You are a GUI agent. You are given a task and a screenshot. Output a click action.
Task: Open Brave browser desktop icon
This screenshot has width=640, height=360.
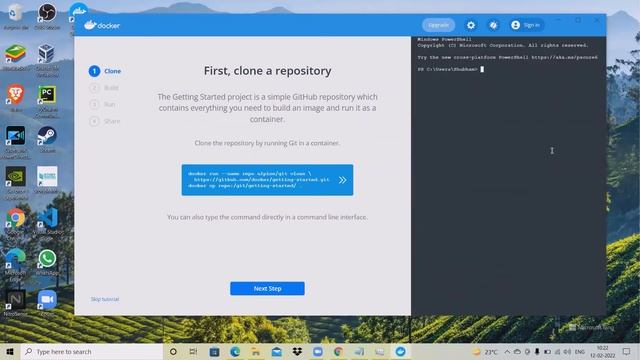[x=16, y=98]
